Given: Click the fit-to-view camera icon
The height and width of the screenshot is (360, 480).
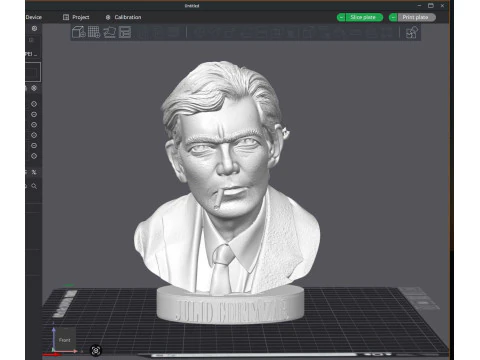Looking at the screenshot, I should (96, 350).
